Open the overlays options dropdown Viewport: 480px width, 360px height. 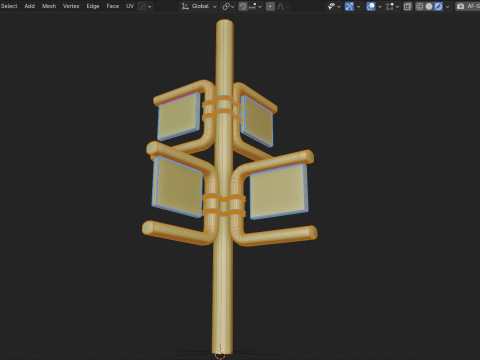coord(380,6)
